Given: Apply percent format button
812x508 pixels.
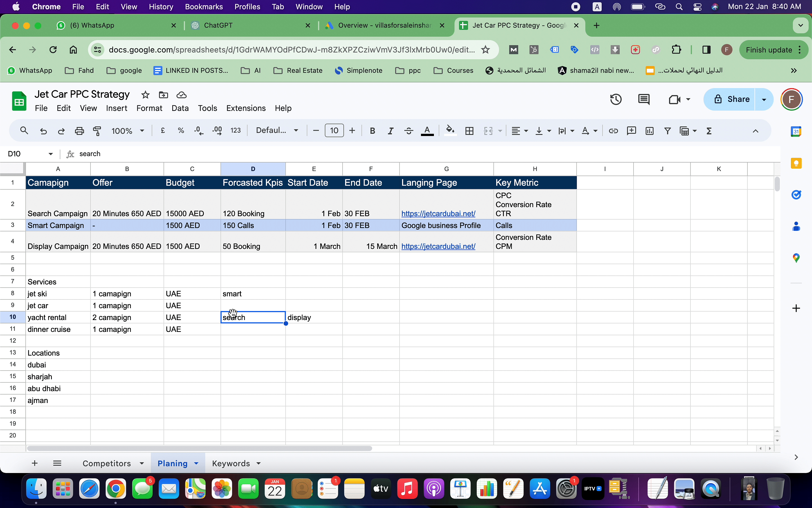Looking at the screenshot, I should (x=181, y=131).
